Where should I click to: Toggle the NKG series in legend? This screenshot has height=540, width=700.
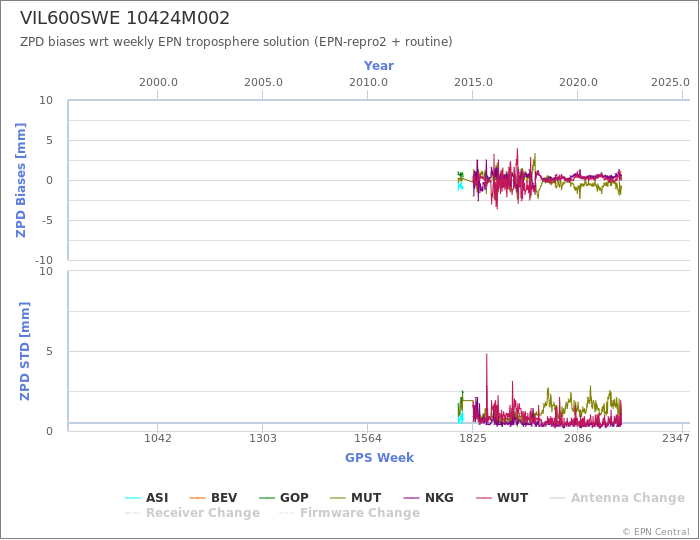click(x=429, y=498)
